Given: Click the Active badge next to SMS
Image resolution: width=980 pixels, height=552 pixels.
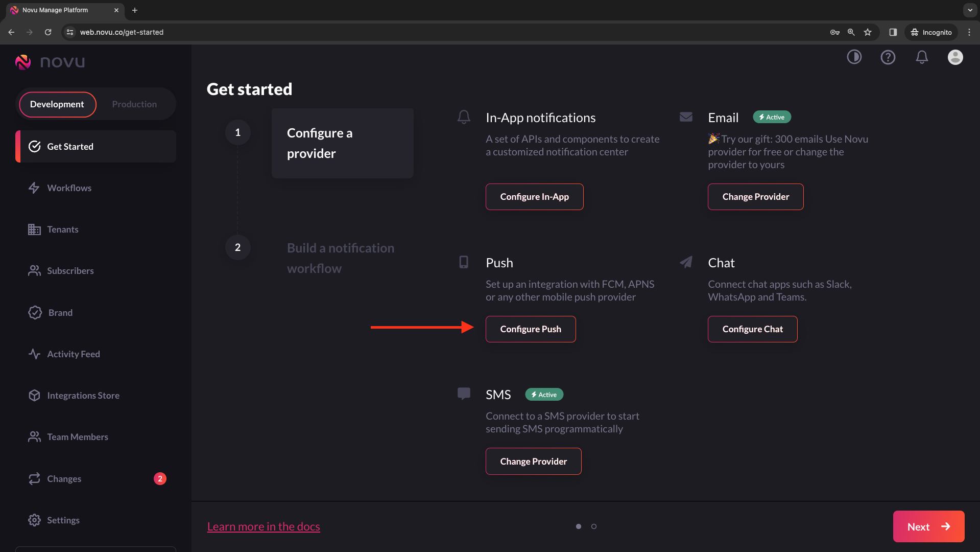Looking at the screenshot, I should pos(544,395).
